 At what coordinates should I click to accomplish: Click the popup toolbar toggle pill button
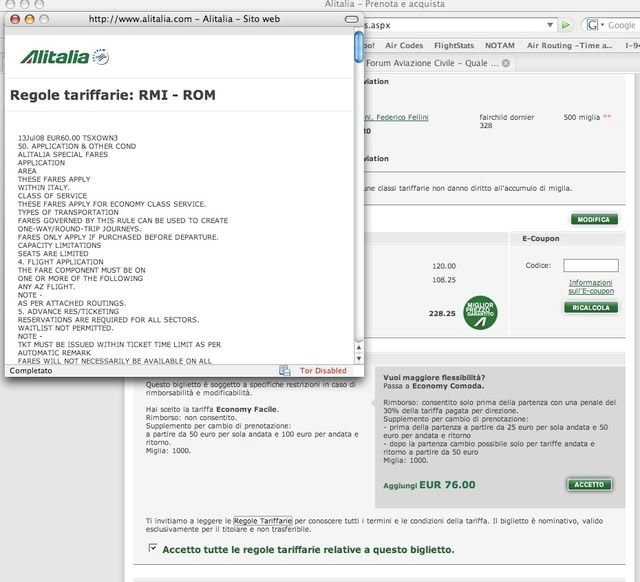click(x=351, y=19)
